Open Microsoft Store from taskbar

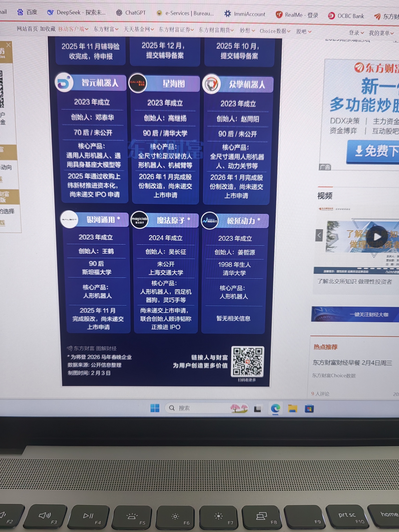click(309, 409)
